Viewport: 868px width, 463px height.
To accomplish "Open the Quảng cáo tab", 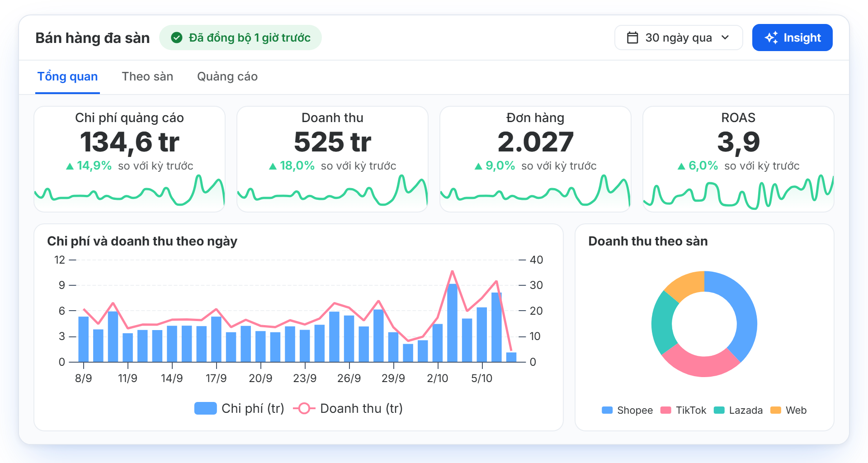I will [227, 76].
